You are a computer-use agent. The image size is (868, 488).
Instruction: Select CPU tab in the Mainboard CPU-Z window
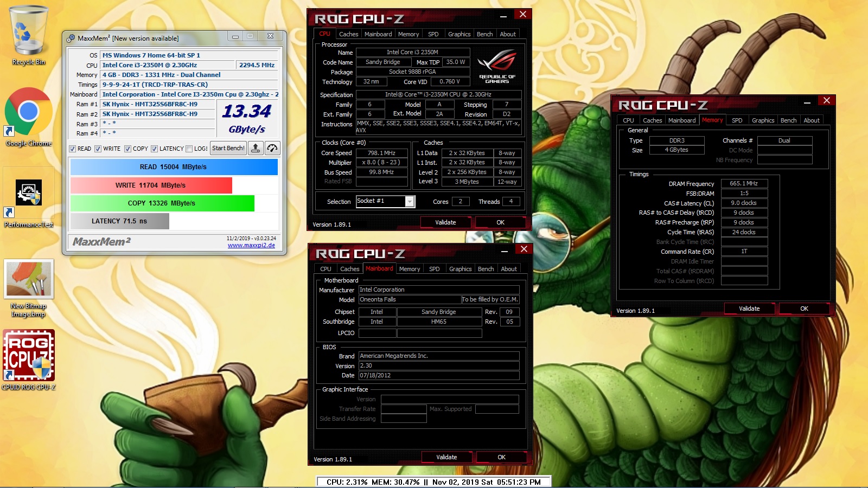(x=325, y=269)
